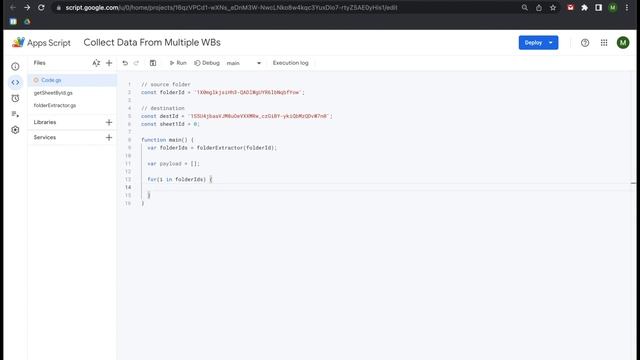Screen dimensions: 640x360
Task: Undo the last edit
Action: [125, 63]
